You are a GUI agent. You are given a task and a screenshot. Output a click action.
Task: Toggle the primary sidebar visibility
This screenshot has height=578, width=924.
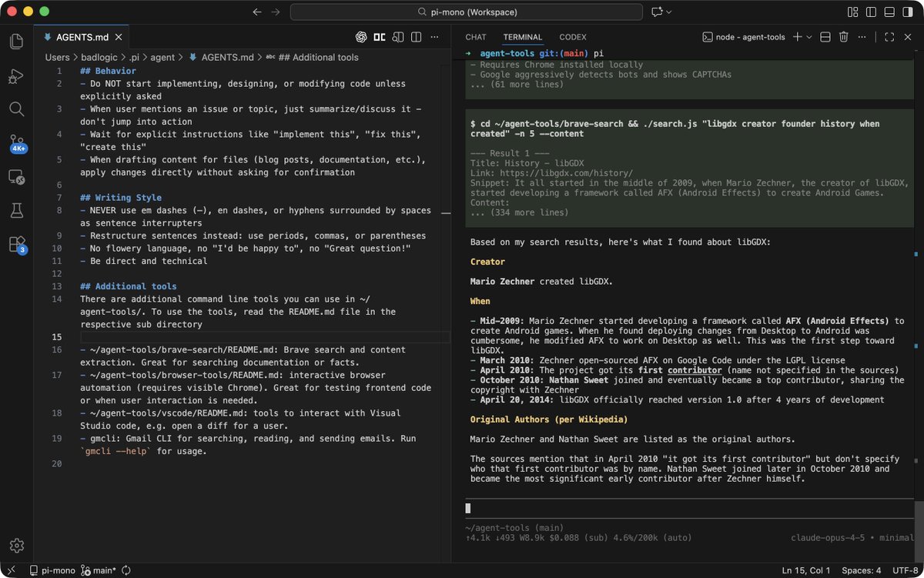click(x=871, y=12)
